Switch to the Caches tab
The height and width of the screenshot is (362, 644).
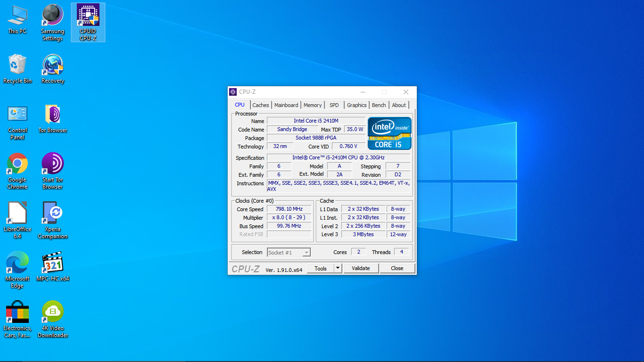point(260,105)
